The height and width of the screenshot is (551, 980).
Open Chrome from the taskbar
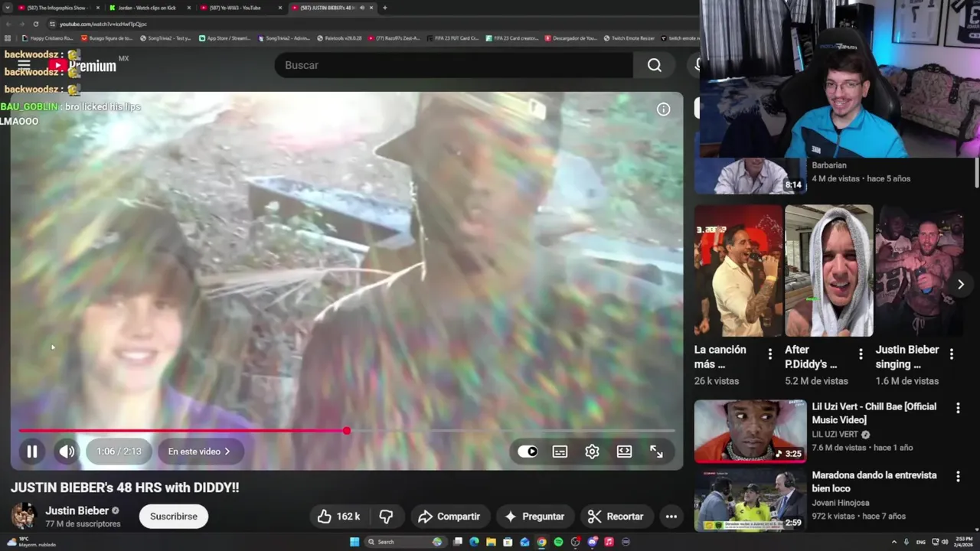click(x=541, y=542)
